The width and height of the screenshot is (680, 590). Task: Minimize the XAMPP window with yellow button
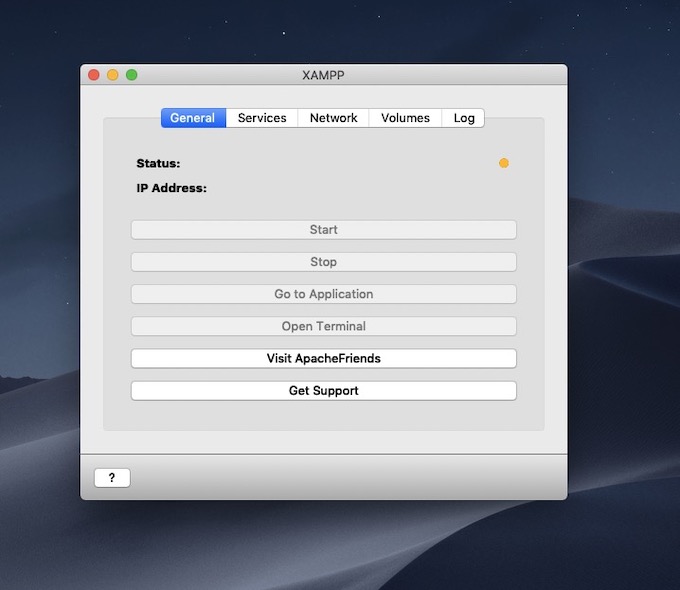pos(113,75)
